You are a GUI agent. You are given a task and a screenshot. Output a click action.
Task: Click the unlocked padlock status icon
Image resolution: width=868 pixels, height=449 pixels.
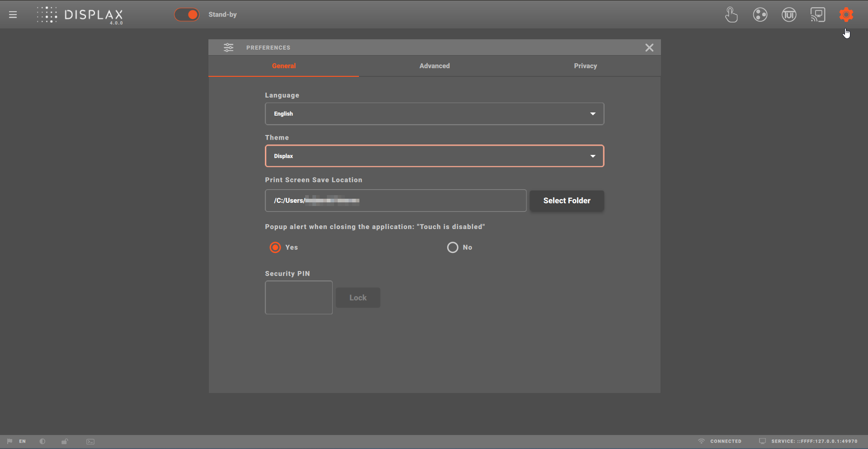pos(65,441)
